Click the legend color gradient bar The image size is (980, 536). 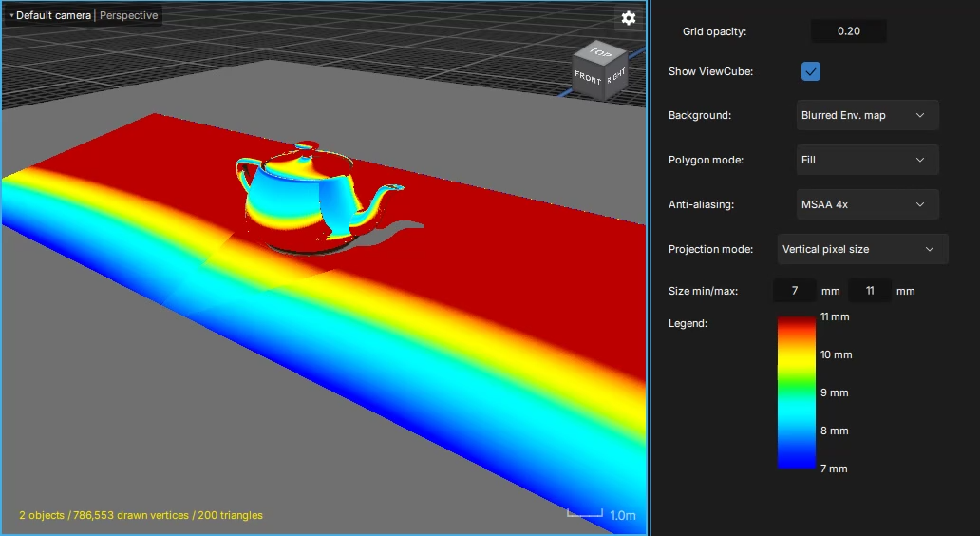[x=796, y=392]
